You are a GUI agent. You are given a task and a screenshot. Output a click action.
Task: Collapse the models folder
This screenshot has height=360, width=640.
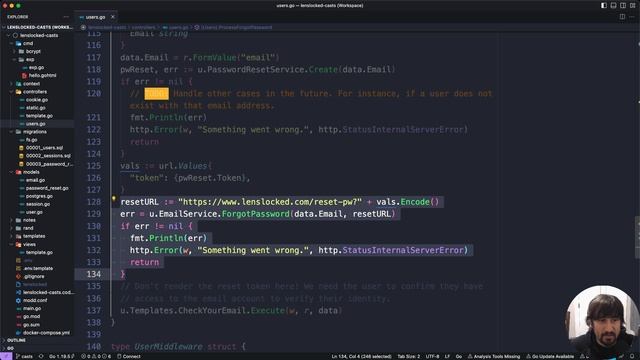click(x=31, y=172)
